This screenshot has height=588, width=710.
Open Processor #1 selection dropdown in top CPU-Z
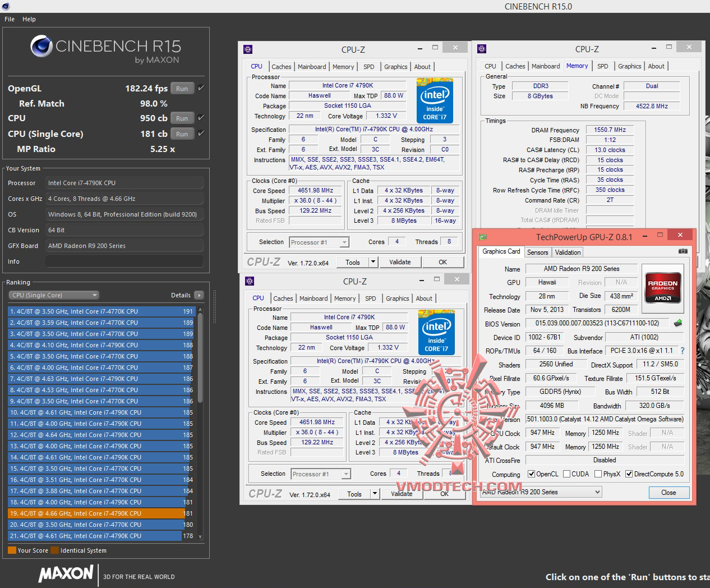pos(319,242)
